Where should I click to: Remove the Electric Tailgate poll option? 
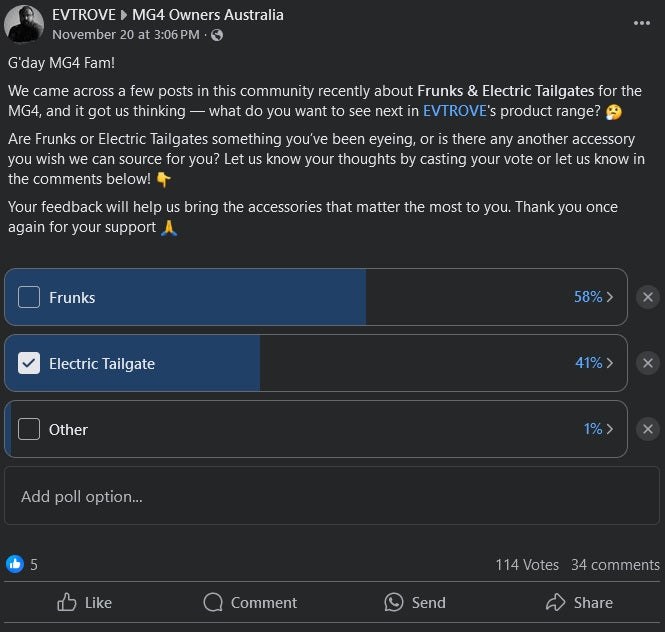point(648,363)
